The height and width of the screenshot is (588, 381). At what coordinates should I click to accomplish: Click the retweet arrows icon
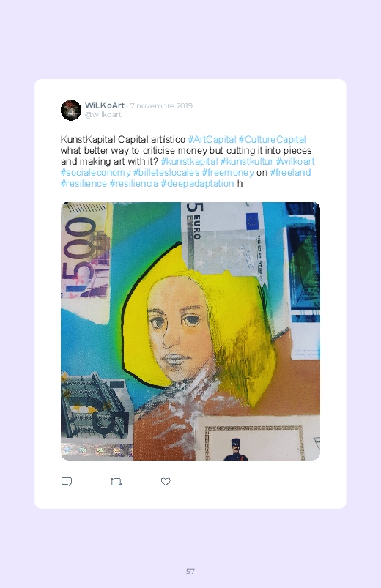(116, 482)
